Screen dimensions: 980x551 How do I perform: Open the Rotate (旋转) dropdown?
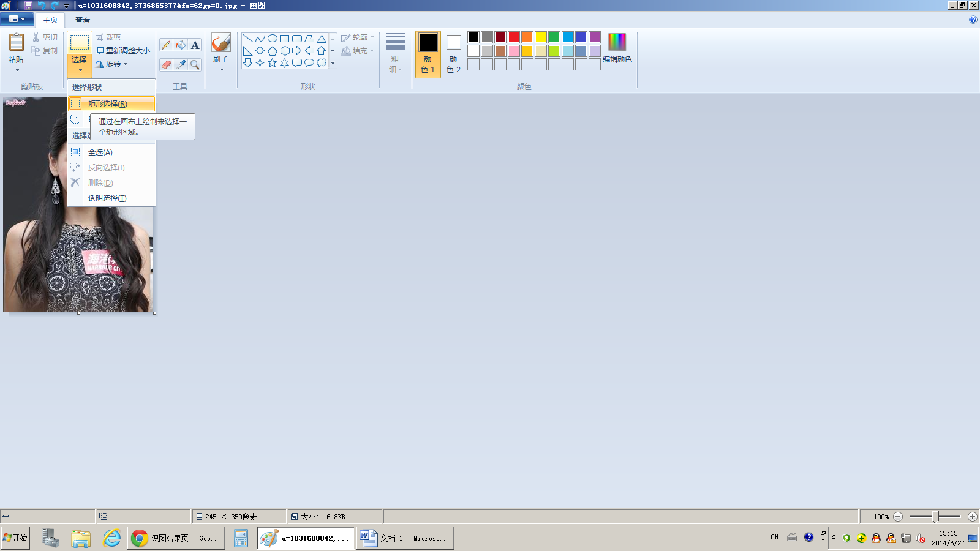pos(111,64)
